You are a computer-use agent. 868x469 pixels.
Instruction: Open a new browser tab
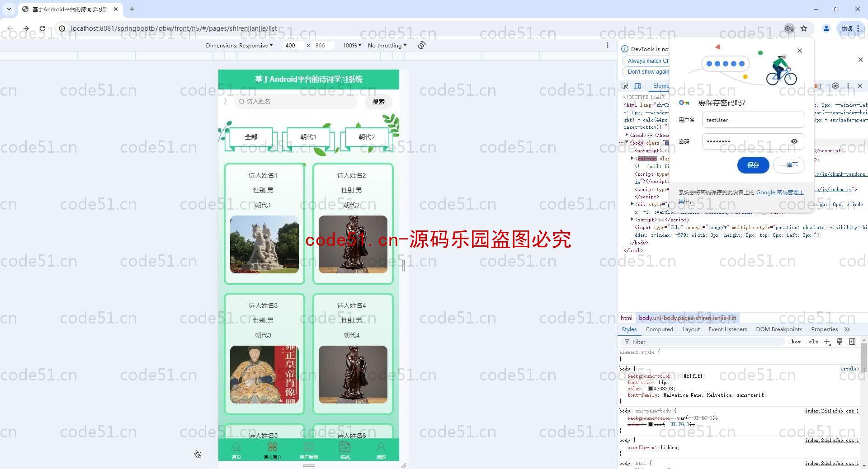[x=132, y=9]
